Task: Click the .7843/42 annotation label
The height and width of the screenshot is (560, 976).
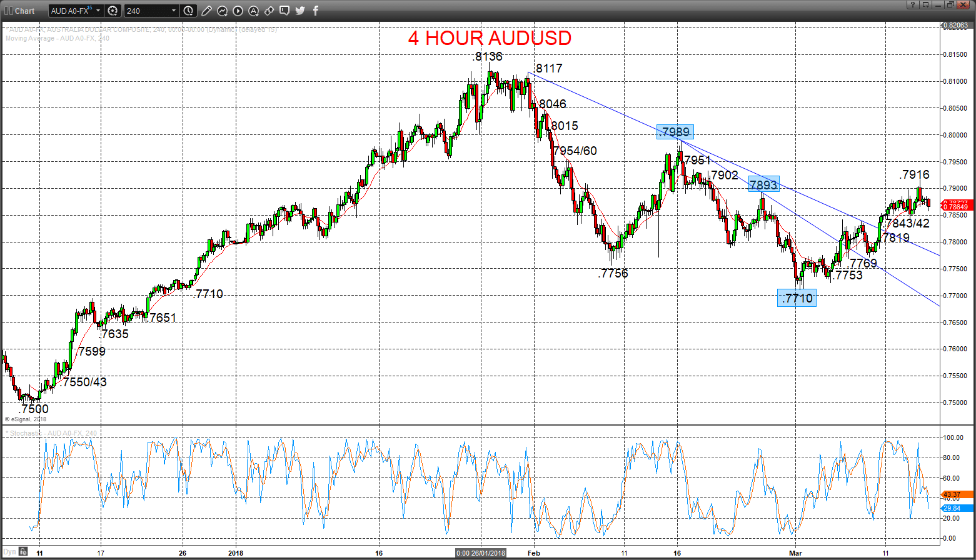Action: tap(908, 223)
